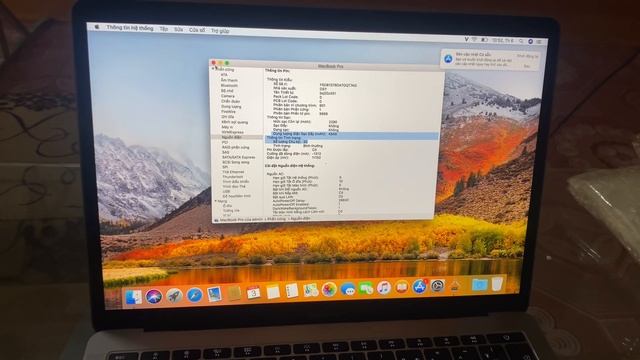Select Bluetooth in the sidebar
Image resolution: width=640 pixels, height=360 pixels.
pos(229,85)
